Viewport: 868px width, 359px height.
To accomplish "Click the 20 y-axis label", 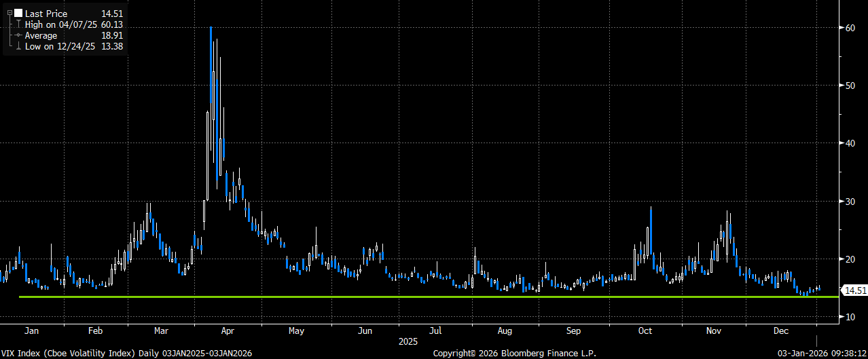I will tap(850, 259).
